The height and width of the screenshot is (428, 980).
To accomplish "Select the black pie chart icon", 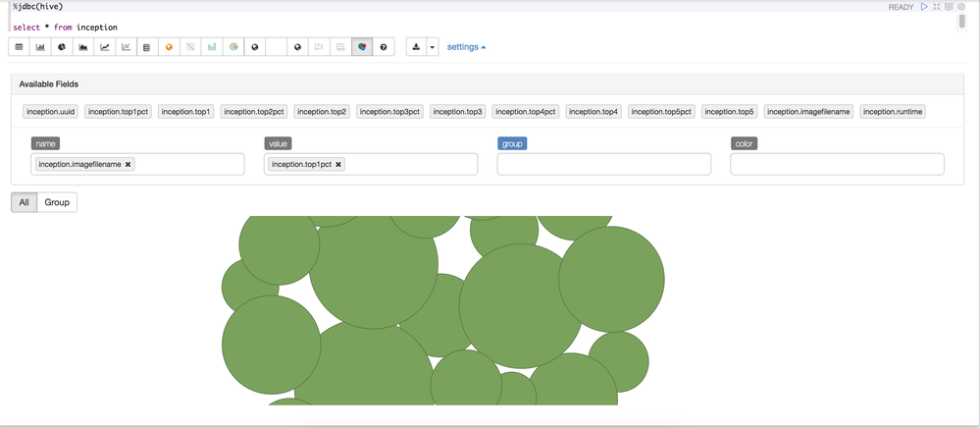I will (x=62, y=47).
